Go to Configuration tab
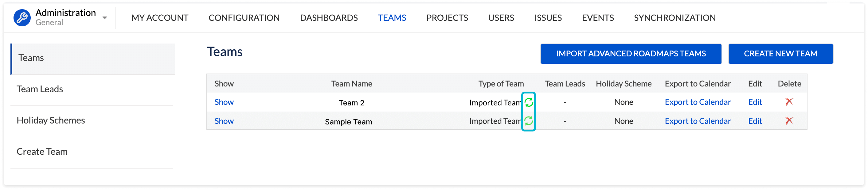This screenshot has height=190, width=868. click(244, 18)
